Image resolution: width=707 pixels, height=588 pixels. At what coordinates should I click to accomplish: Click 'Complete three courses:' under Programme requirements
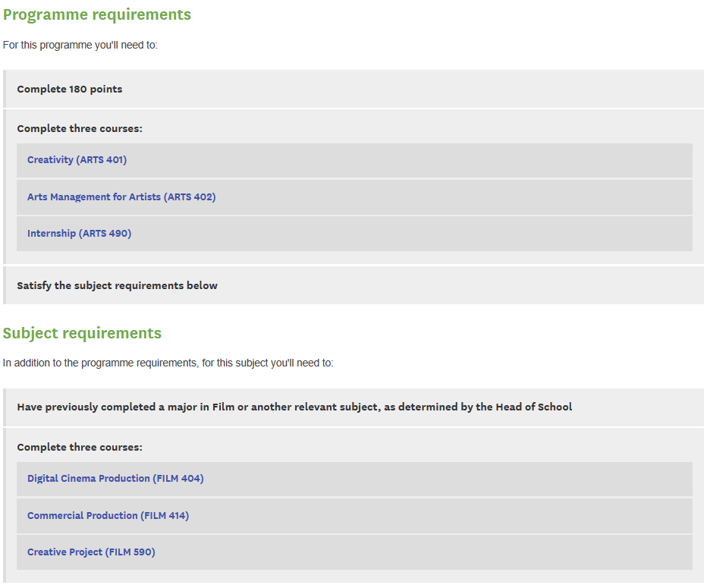[x=80, y=129]
